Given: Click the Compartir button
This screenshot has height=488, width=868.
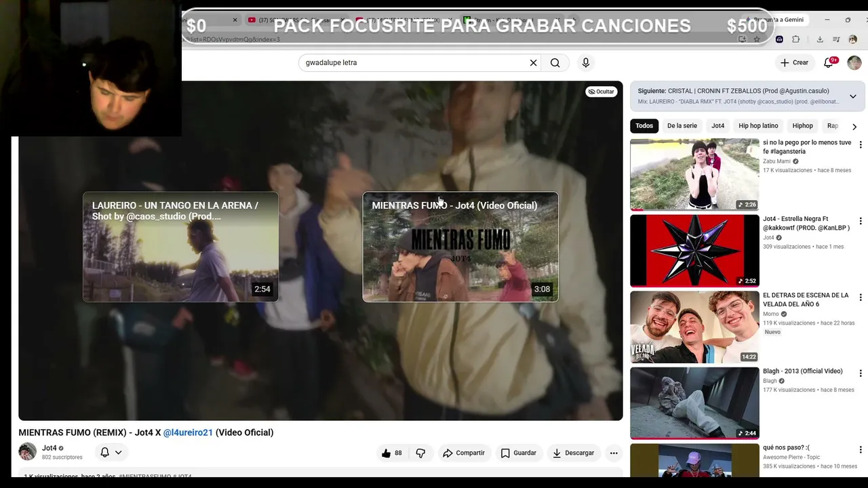Looking at the screenshot, I should click(x=464, y=453).
